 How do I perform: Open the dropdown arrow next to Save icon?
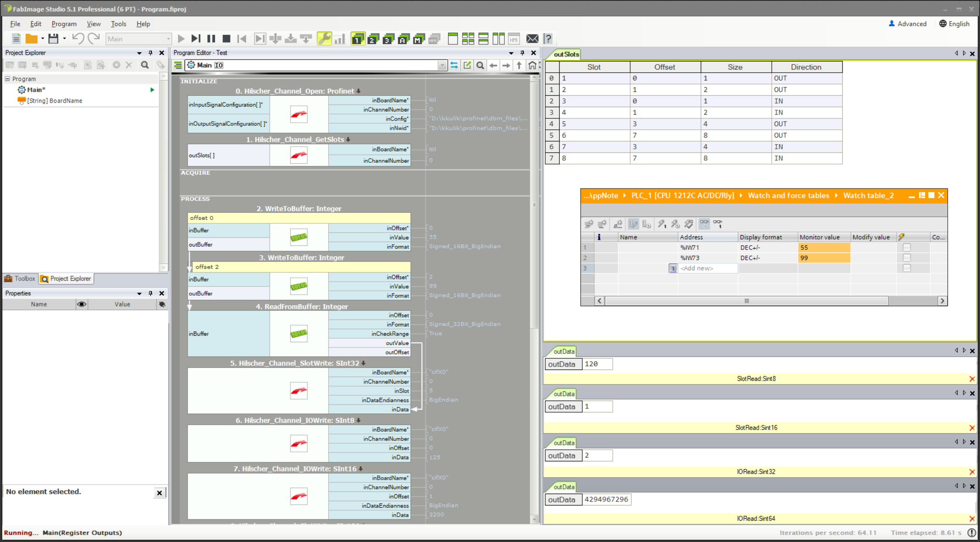[64, 39]
